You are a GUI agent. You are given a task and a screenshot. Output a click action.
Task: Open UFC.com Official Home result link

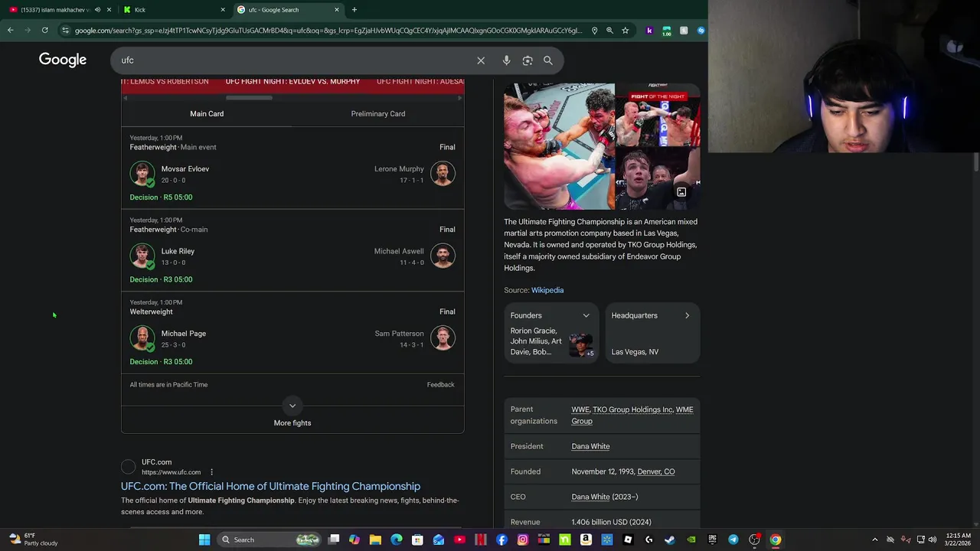pos(270,486)
